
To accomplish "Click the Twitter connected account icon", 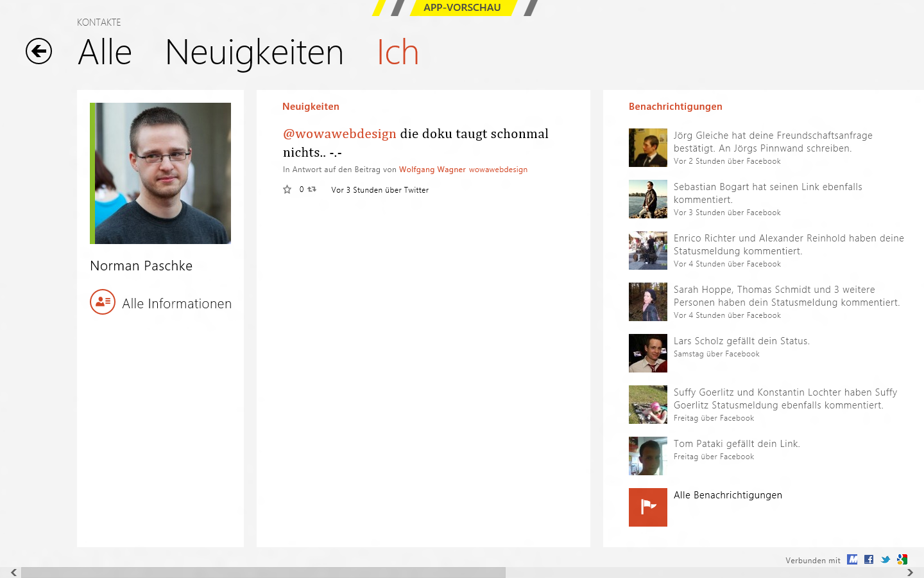I will coord(886,559).
